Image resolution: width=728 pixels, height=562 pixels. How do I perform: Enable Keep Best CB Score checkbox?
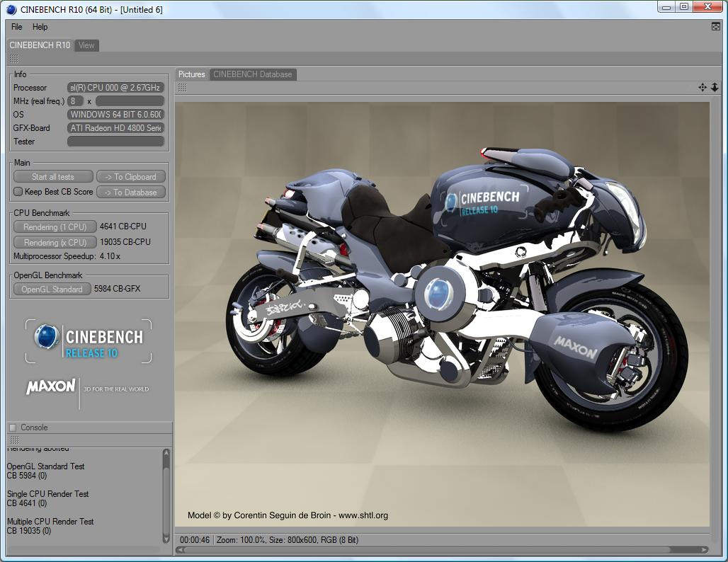(18, 192)
